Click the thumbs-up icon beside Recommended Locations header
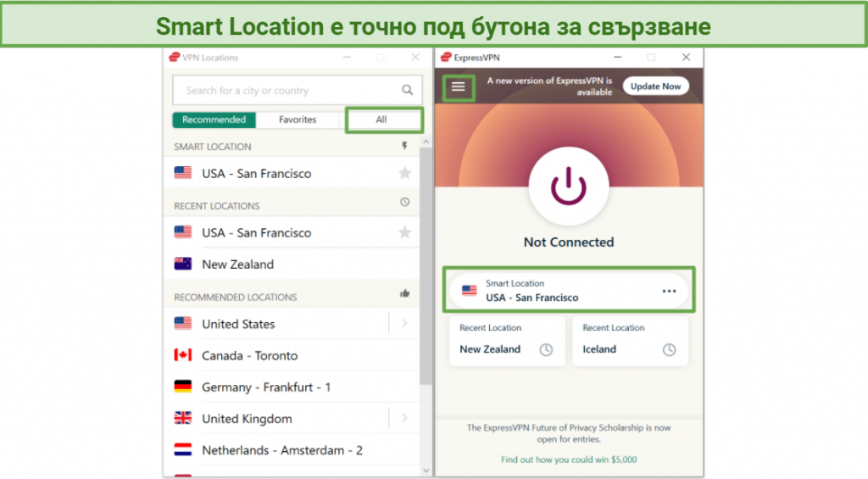The height and width of the screenshot is (479, 868). pos(404,293)
